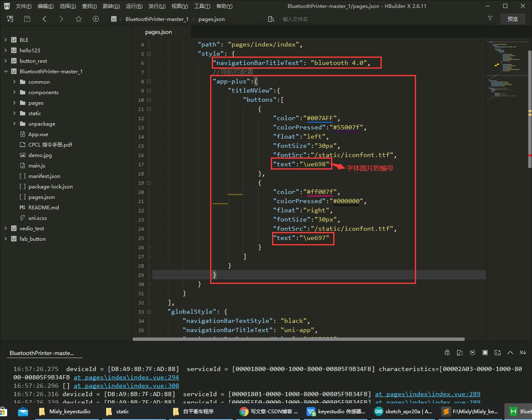Expand the unpackage folder
Screen dimensions: 532x420
coord(14,124)
